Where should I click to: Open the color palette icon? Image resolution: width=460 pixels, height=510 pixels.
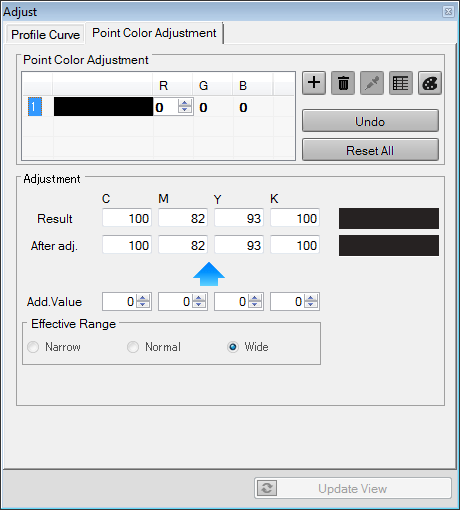pyautogui.click(x=430, y=83)
